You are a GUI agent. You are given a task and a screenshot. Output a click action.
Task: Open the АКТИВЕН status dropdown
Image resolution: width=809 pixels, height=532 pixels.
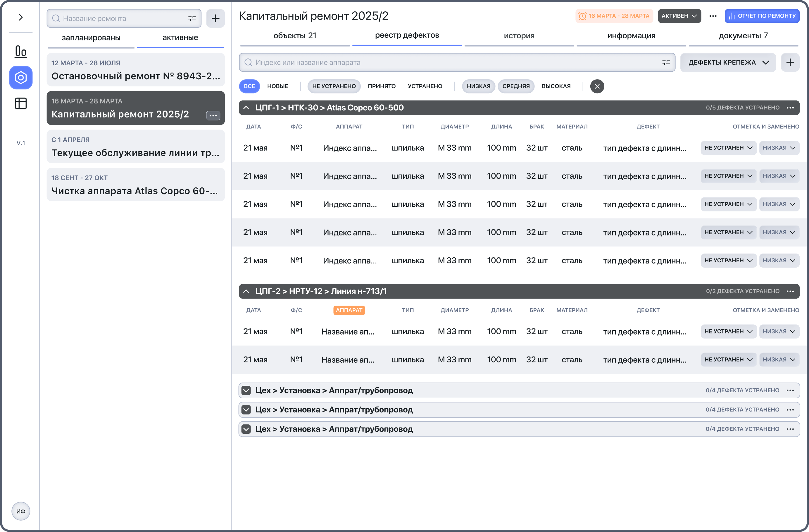679,16
